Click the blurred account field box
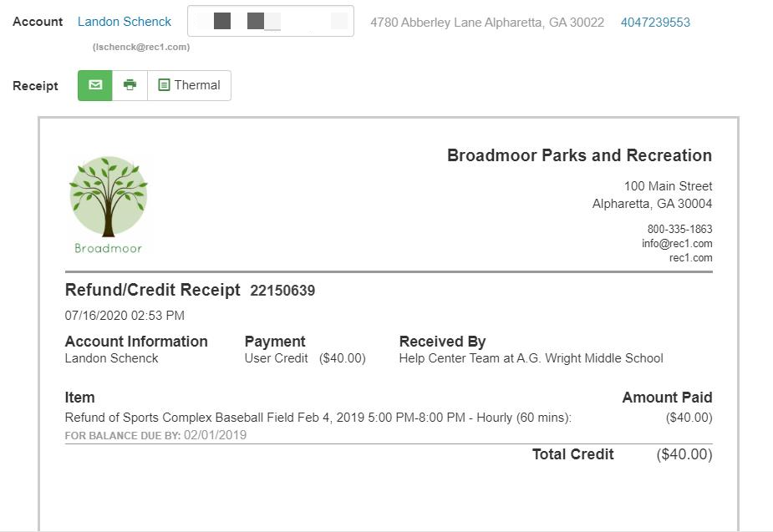Screen dimensions: 773x532 [x=271, y=21]
